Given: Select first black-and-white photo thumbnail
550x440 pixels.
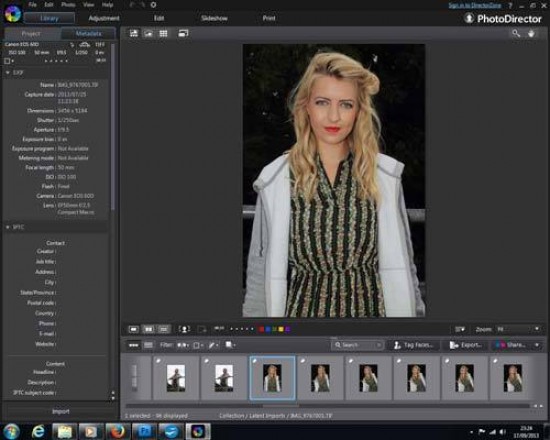Looking at the screenshot, I should click(176, 378).
